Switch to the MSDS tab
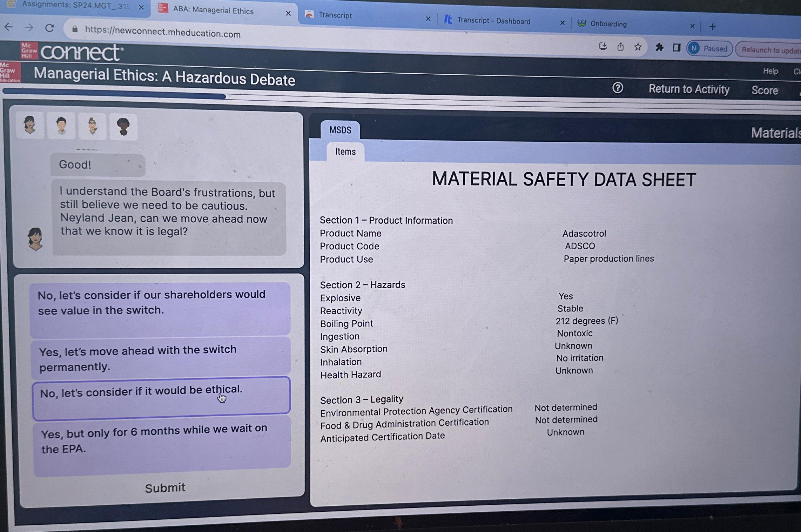The width and height of the screenshot is (801, 532). click(341, 130)
